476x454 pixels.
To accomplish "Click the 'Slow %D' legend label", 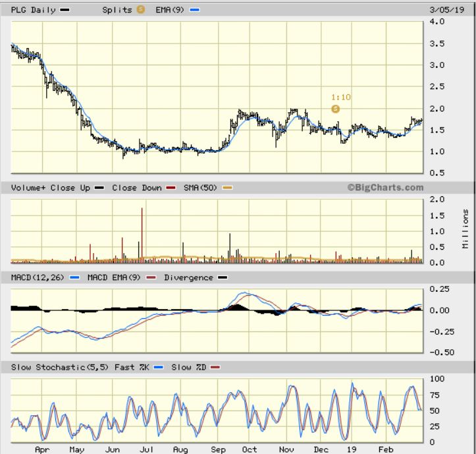I will (x=189, y=367).
